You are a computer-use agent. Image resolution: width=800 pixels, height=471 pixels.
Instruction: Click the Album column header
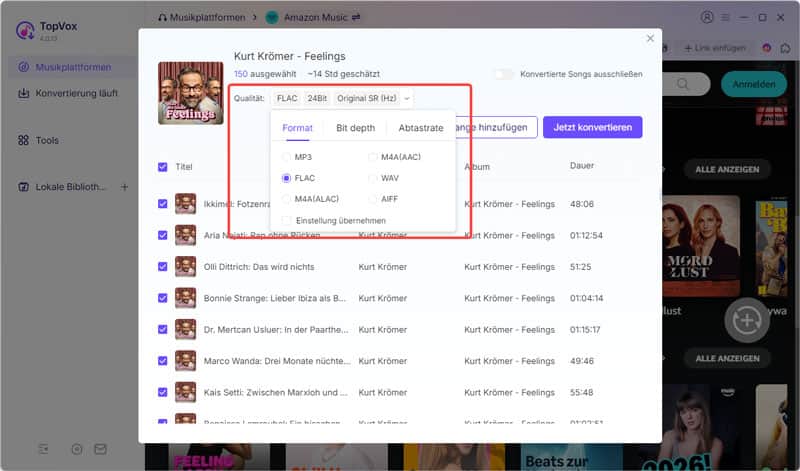[477, 167]
